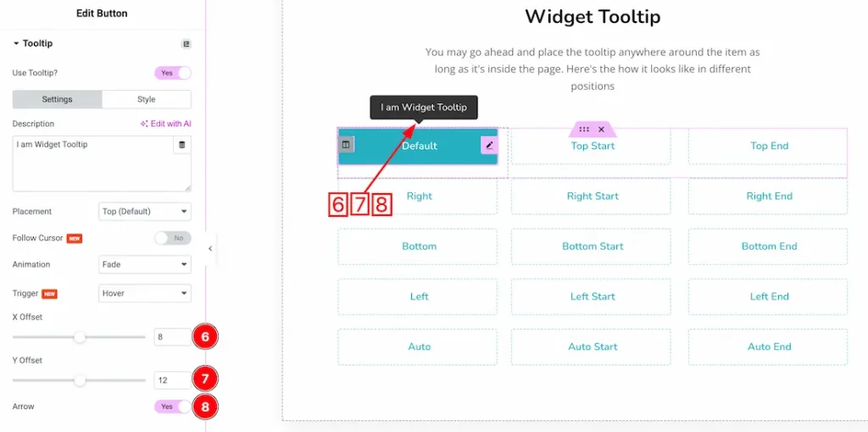The height and width of the screenshot is (432, 868).
Task: Open the Placement dropdown
Action: coord(145,211)
